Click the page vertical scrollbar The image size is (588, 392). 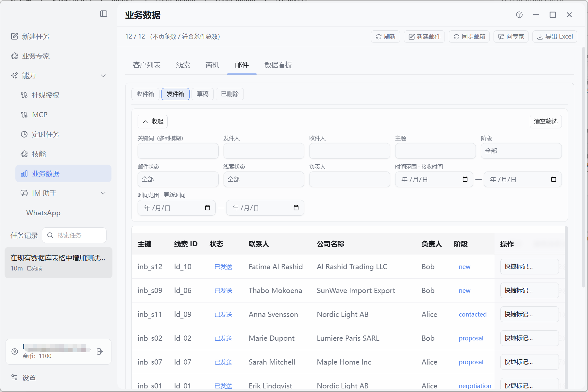click(x=583, y=167)
